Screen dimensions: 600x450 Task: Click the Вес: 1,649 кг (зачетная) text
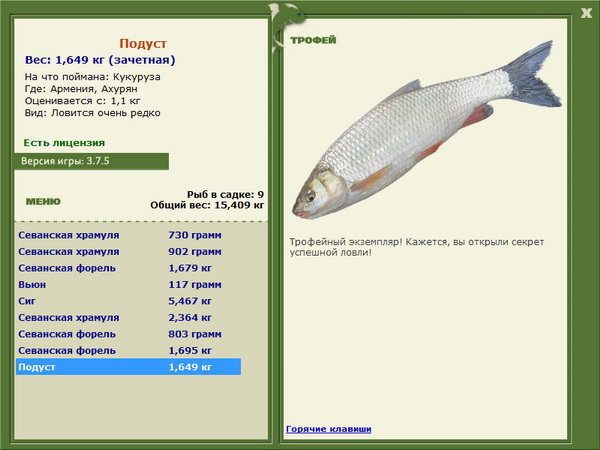(x=100, y=60)
